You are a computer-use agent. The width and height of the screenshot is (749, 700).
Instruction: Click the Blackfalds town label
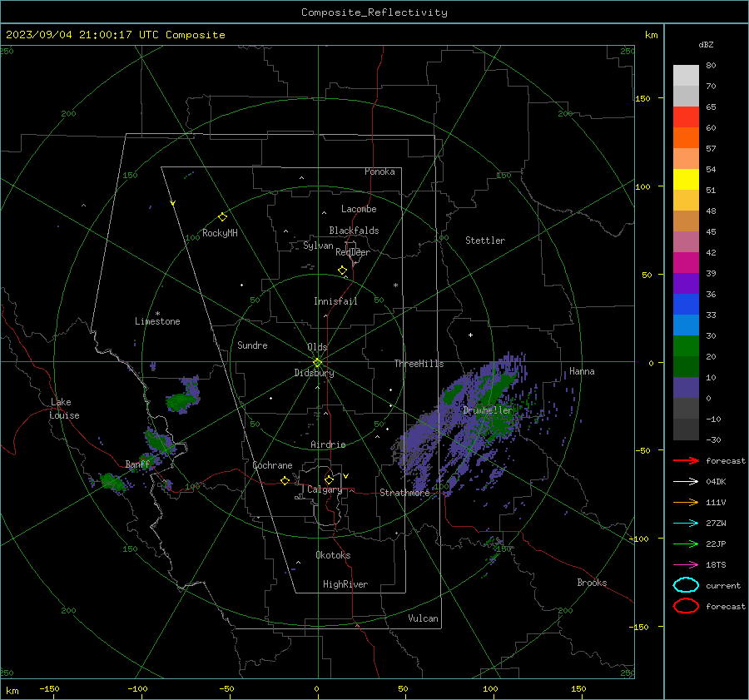coord(354,231)
